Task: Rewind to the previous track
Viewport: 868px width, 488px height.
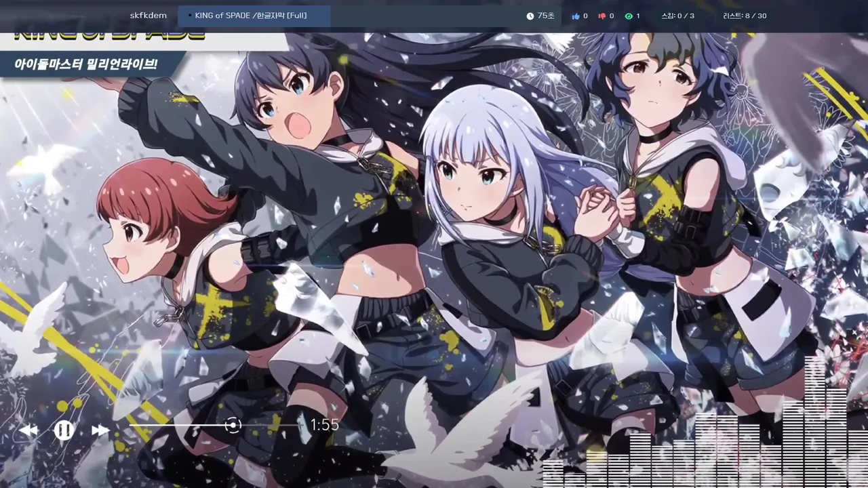Action: [x=28, y=430]
